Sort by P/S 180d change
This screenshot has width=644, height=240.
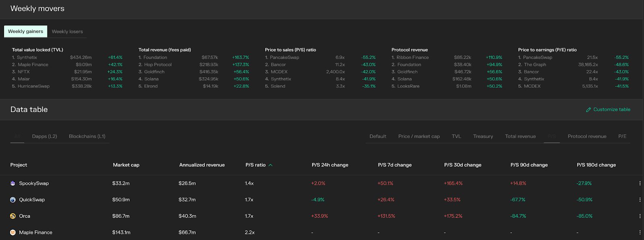click(596, 165)
